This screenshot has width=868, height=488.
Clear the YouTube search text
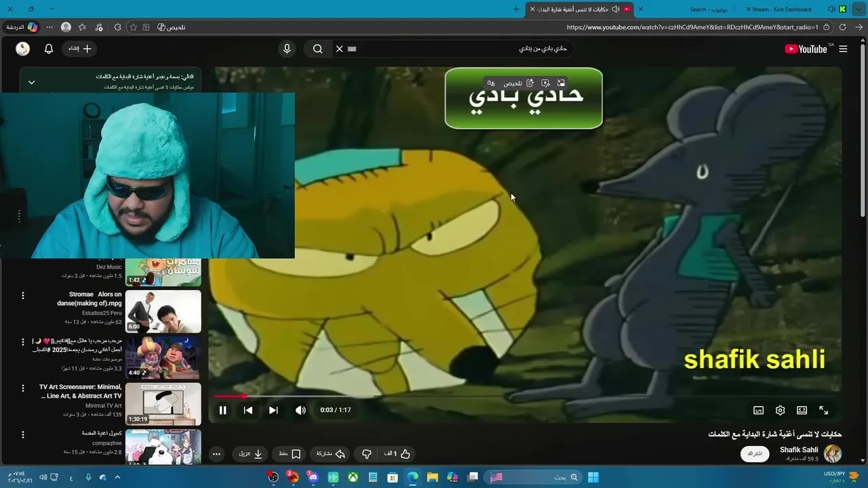pyautogui.click(x=340, y=49)
